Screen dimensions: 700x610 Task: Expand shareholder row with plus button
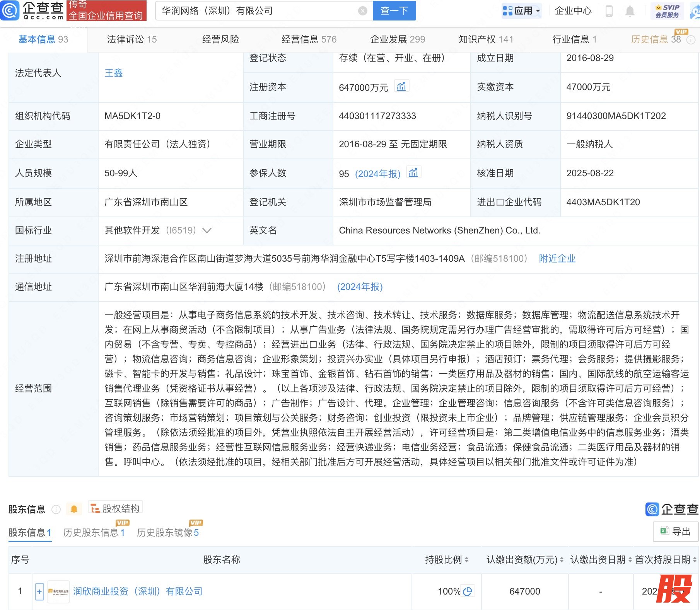coord(39,591)
